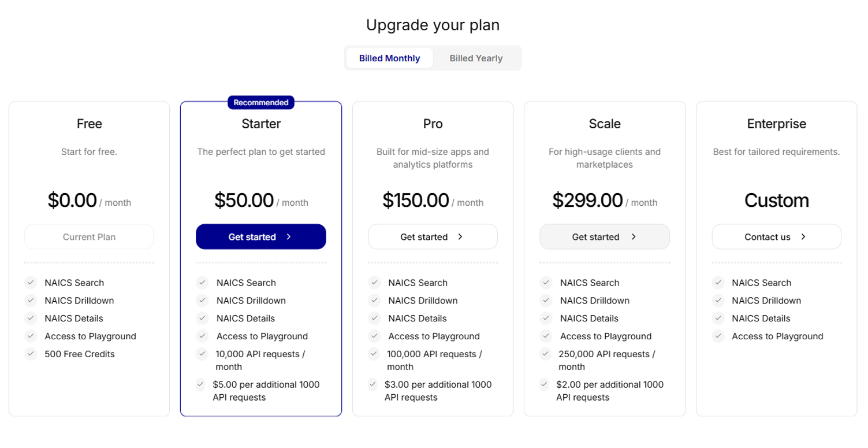Viewport: 868px width, 448px height.
Task: Click the Recommended badge above Starter
Action: [x=260, y=102]
